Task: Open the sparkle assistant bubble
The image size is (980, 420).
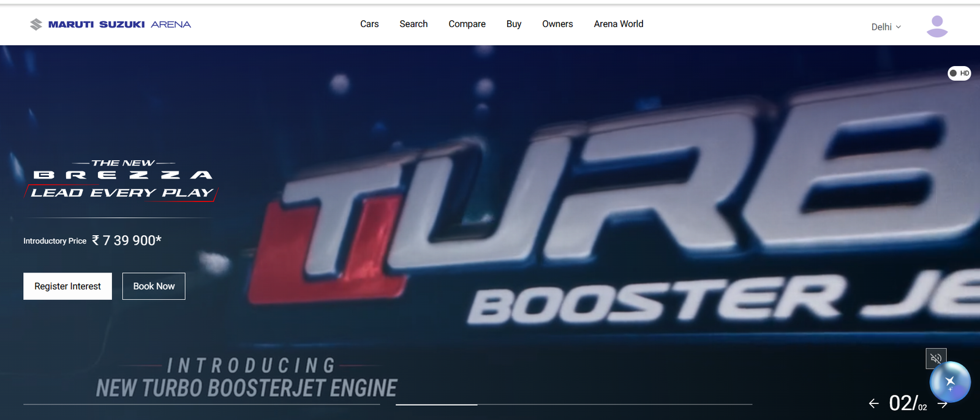Action: [x=950, y=382]
